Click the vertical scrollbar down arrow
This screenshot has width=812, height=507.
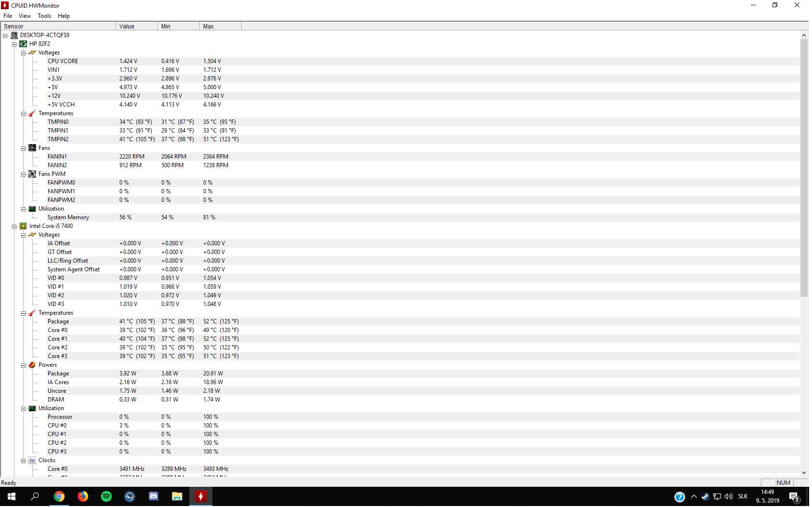point(804,473)
